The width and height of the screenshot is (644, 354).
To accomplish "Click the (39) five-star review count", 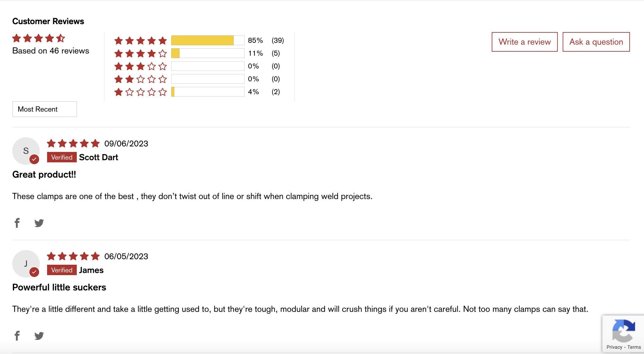I will click(278, 40).
